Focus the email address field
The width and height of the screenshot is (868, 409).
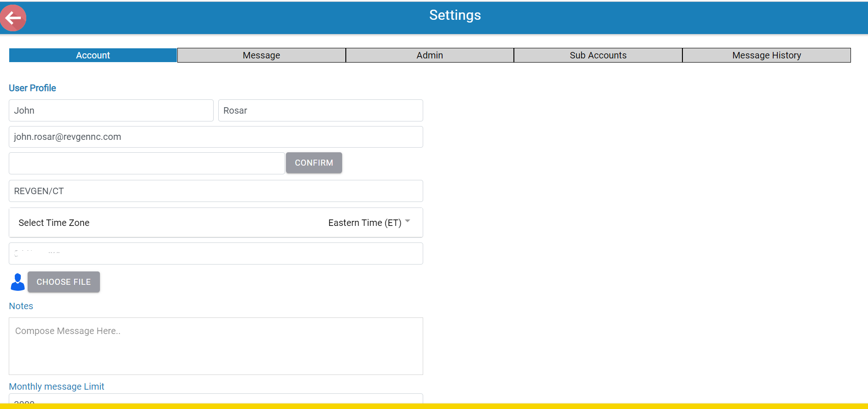pos(216,137)
